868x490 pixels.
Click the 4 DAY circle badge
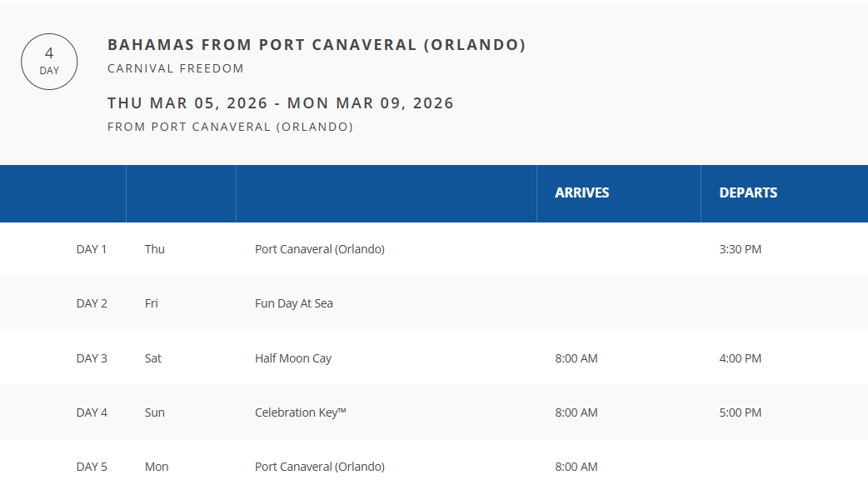click(x=49, y=62)
